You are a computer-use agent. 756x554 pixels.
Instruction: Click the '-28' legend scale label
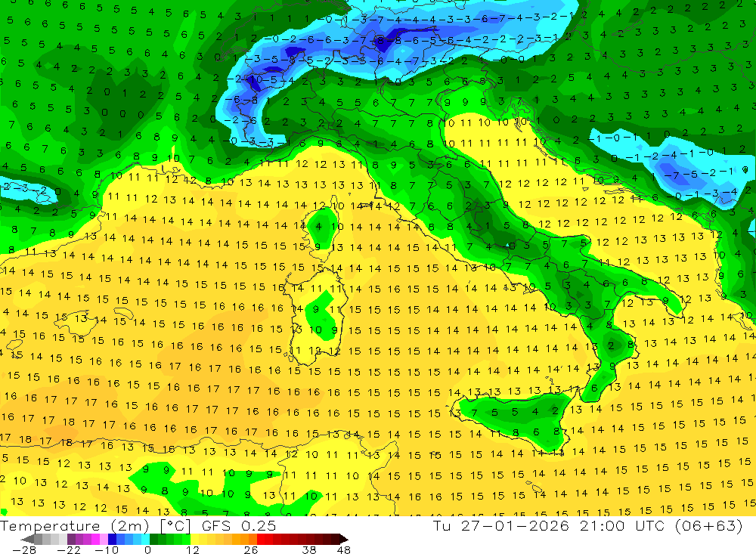24,549
